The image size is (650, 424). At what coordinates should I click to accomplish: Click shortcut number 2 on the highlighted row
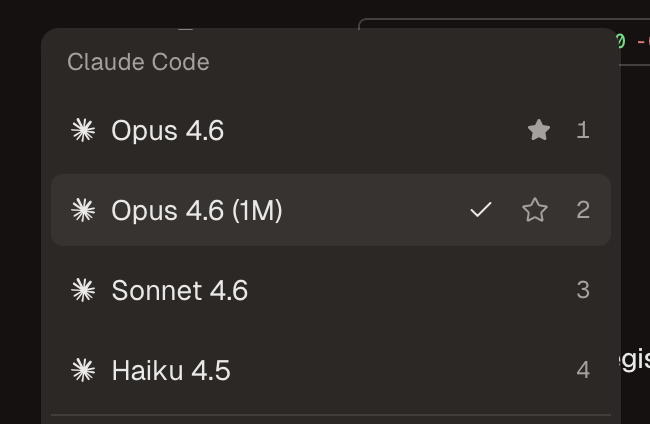583,210
